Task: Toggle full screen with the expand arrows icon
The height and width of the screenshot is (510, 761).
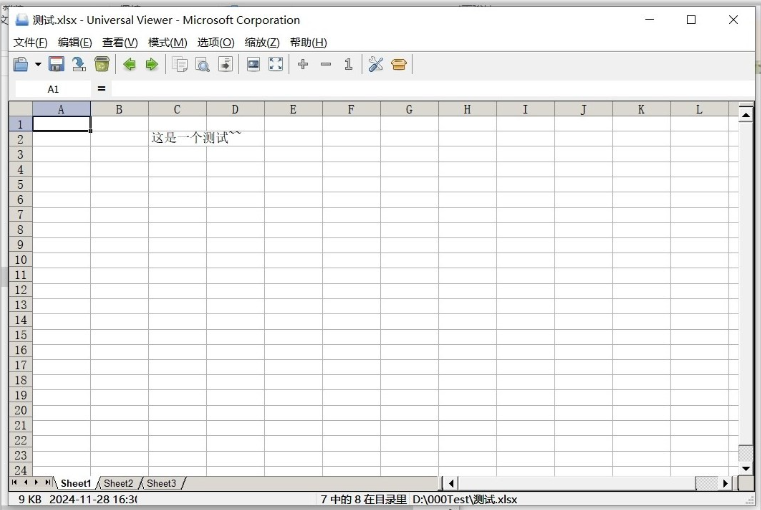Action: [276, 64]
